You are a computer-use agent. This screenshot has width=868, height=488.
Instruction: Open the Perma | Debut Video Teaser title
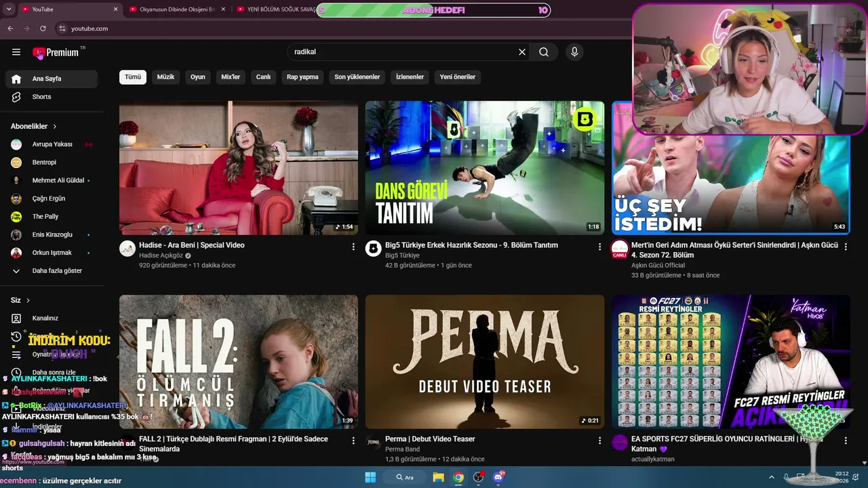tap(430, 439)
